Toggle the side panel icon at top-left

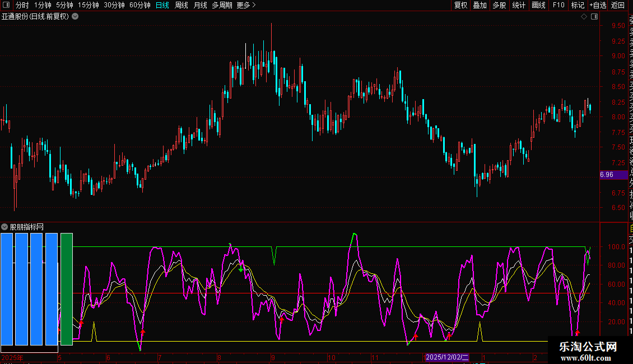point(6,5)
